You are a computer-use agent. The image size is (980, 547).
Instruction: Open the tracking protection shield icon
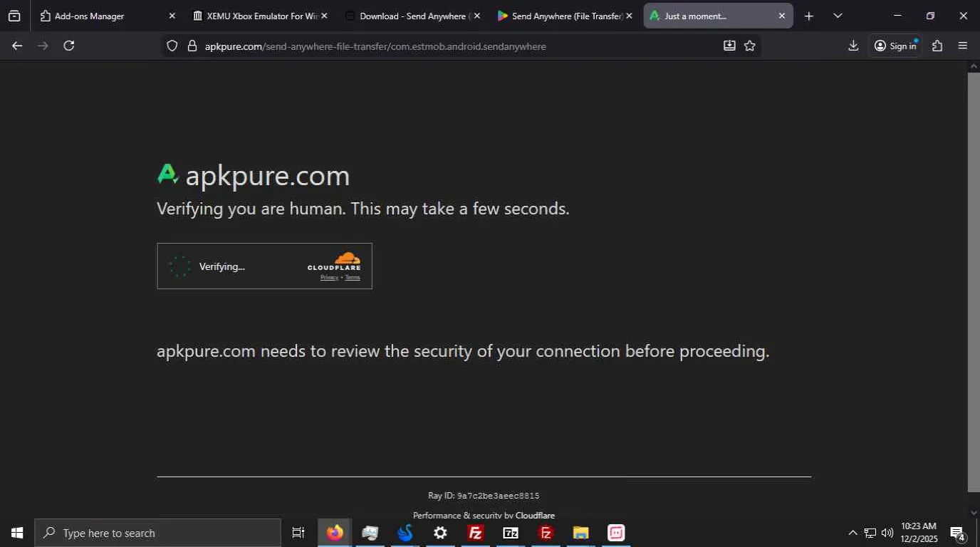coord(172,46)
